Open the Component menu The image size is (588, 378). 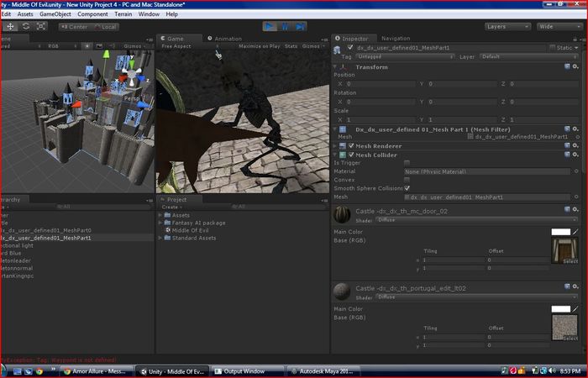[x=92, y=14]
